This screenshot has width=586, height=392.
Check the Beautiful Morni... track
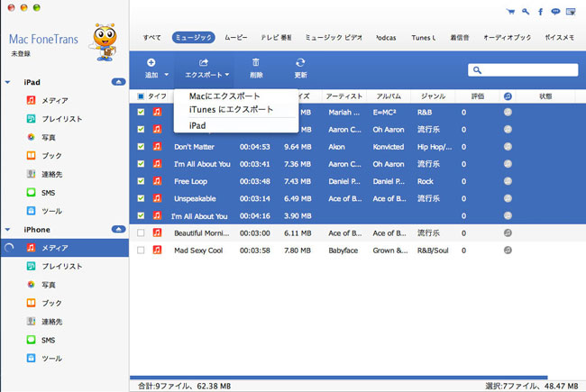tap(141, 232)
